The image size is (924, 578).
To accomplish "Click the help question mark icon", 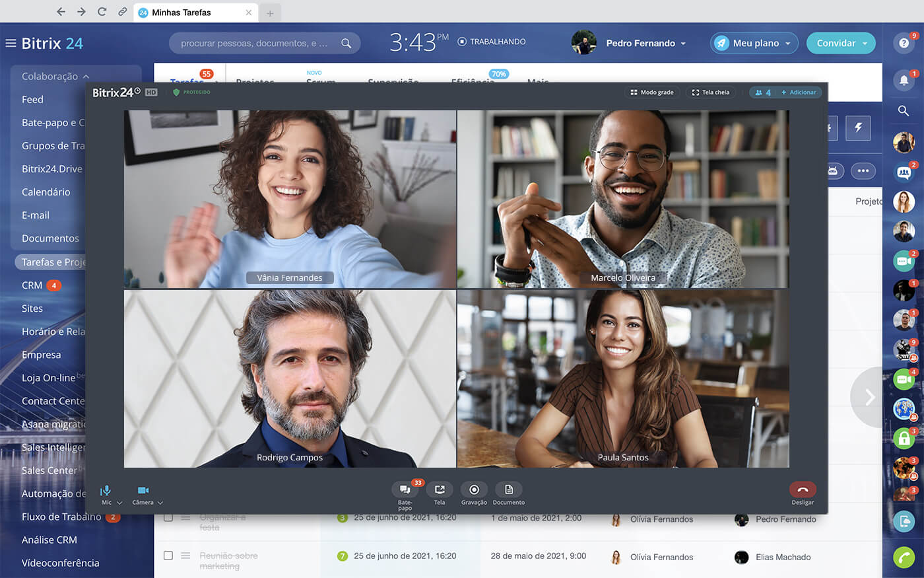I will (x=904, y=43).
